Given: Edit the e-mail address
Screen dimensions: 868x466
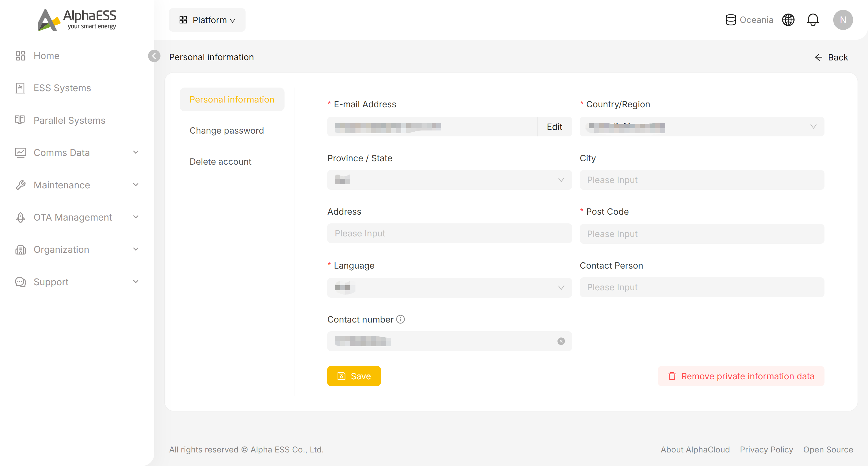Looking at the screenshot, I should click(554, 127).
